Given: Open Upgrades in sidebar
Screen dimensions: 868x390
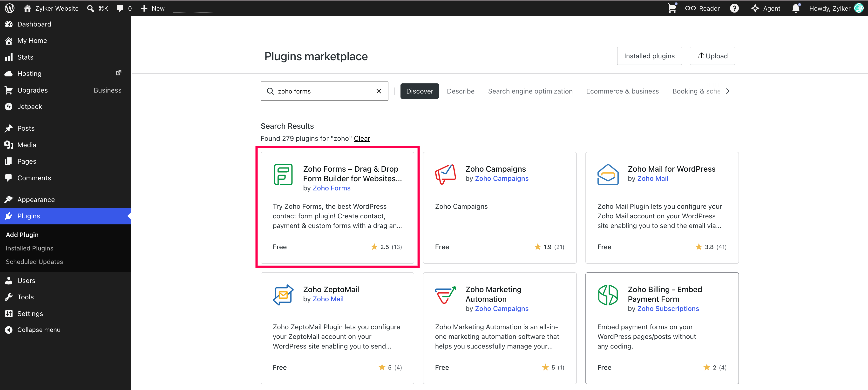Looking at the screenshot, I should pos(65,90).
